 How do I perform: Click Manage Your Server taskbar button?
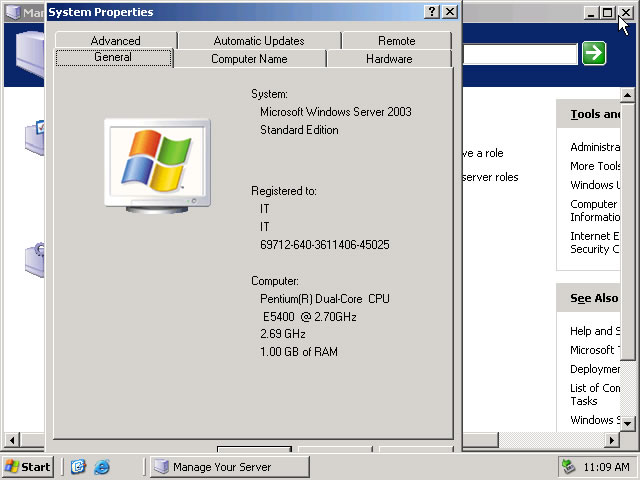coord(230,467)
